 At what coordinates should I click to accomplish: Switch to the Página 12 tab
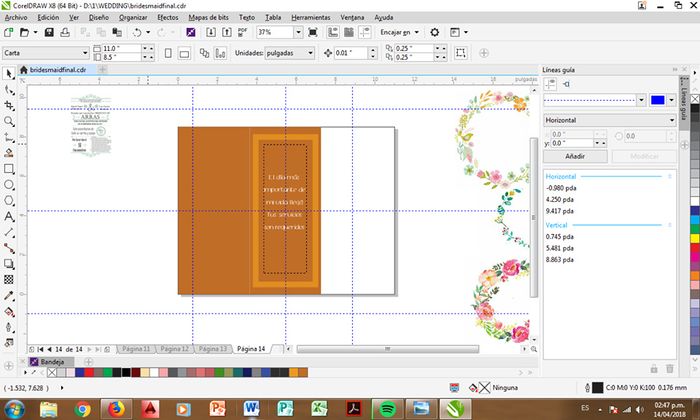pyautogui.click(x=173, y=348)
